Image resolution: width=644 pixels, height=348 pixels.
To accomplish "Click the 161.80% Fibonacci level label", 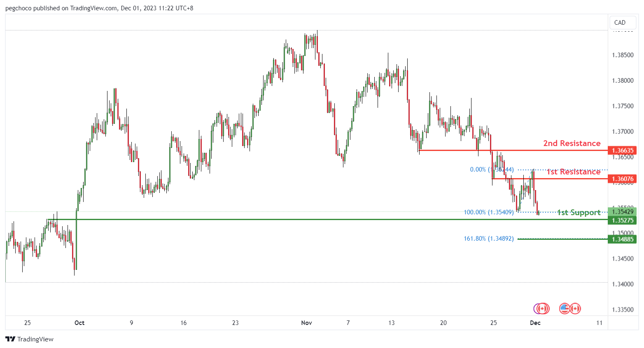I will click(x=488, y=239).
